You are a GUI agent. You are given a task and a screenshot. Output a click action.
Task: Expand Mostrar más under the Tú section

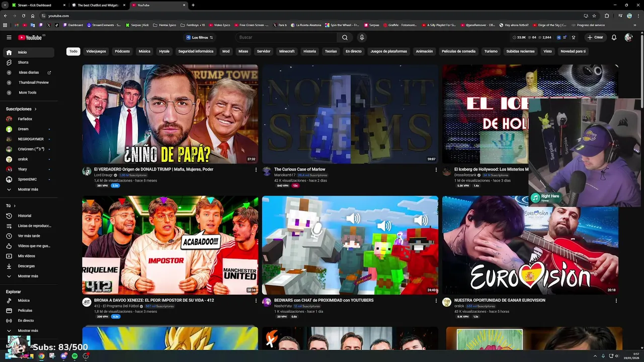click(28, 276)
